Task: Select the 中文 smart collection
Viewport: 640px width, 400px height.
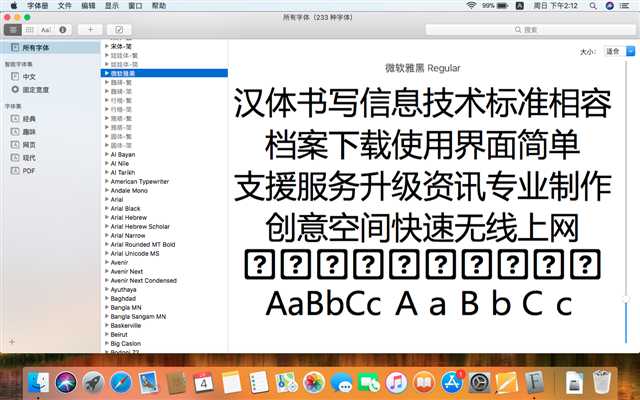Action: pyautogui.click(x=29, y=77)
